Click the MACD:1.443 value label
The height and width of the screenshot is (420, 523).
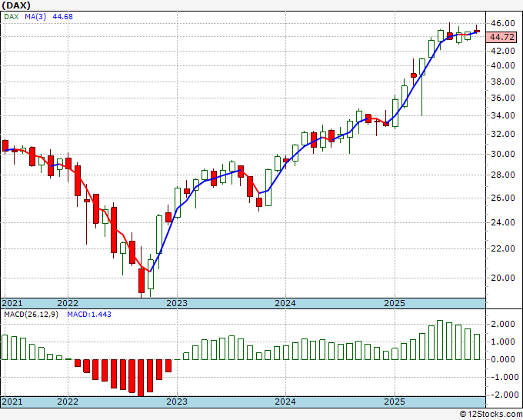click(89, 315)
